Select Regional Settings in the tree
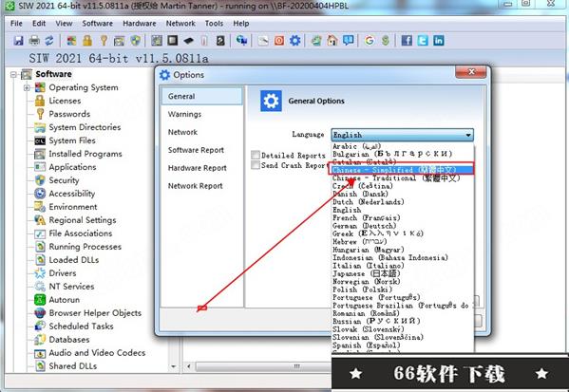This screenshot has height=392, width=569. pos(83,220)
